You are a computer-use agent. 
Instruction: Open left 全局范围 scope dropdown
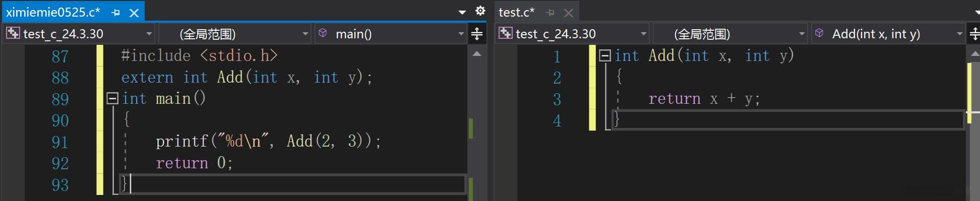click(235, 34)
